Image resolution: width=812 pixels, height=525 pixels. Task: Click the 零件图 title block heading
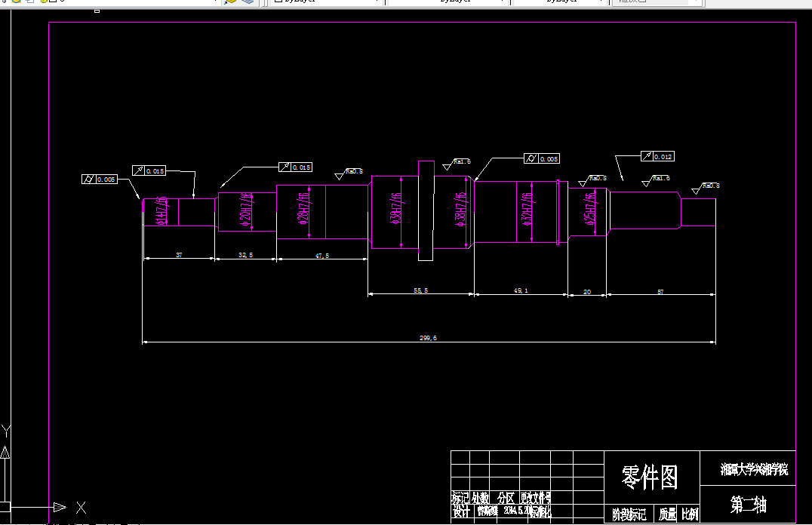(x=650, y=477)
